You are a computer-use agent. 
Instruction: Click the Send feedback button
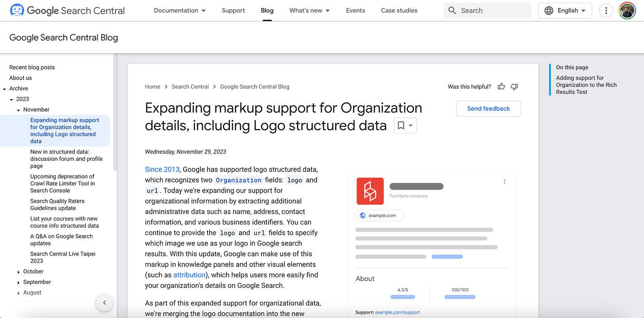[488, 109]
